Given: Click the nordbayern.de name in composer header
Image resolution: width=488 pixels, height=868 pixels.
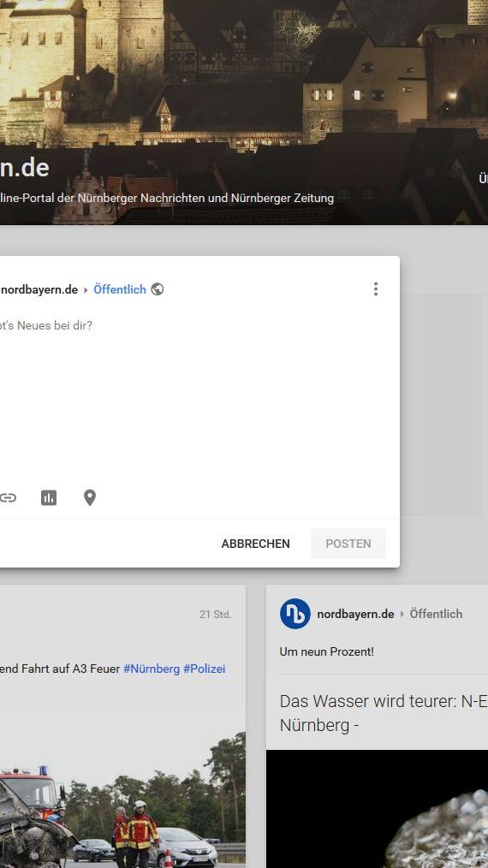Looking at the screenshot, I should click(x=39, y=289).
